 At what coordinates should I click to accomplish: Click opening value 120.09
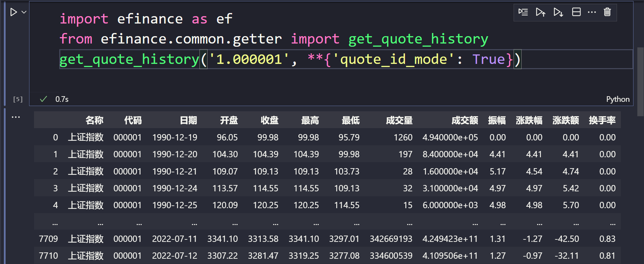[225, 205]
